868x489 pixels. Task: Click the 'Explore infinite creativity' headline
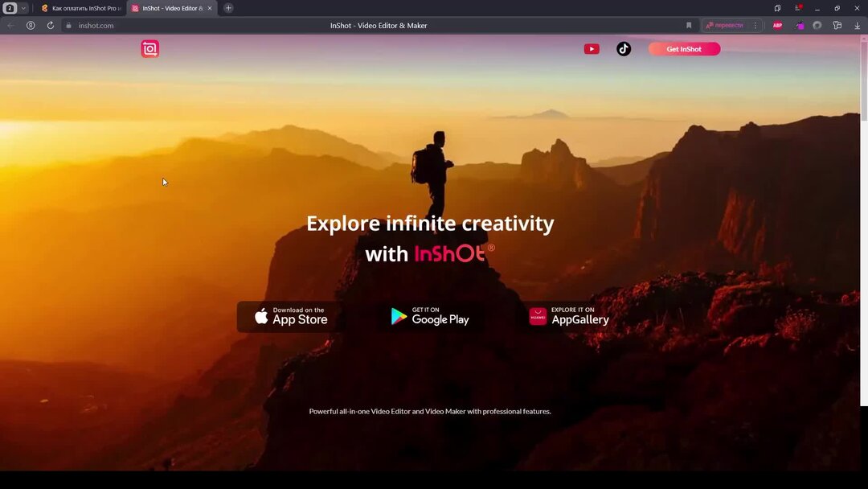(430, 223)
